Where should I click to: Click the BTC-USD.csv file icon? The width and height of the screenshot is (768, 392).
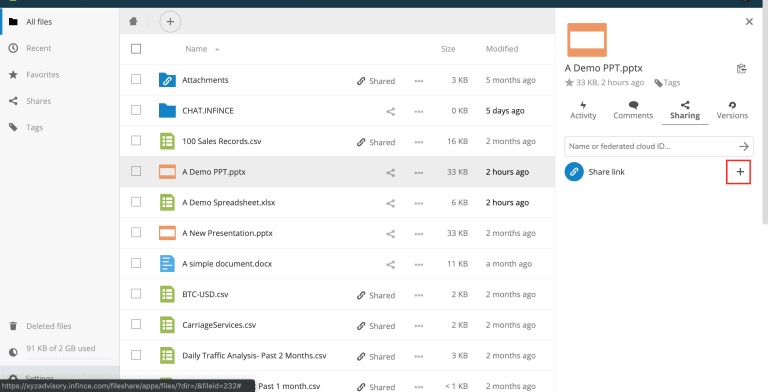[168, 294]
